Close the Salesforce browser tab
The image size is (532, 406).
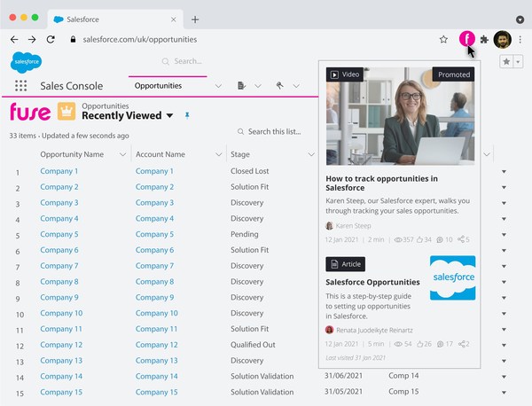(x=174, y=20)
